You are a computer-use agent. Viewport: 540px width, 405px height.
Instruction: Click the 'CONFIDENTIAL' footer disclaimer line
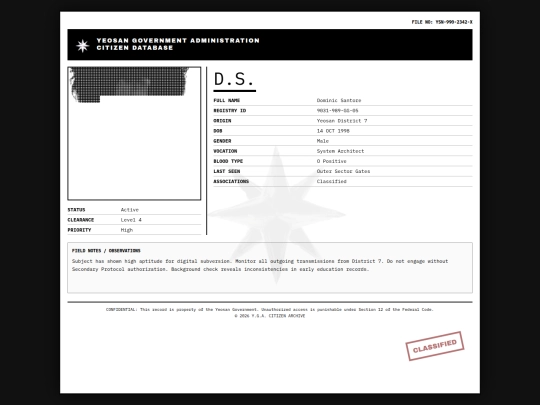270,310
